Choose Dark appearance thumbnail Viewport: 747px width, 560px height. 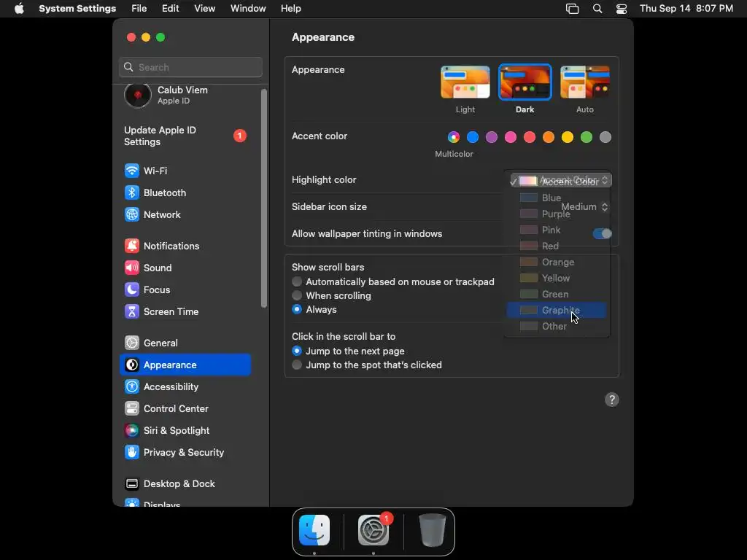525,82
